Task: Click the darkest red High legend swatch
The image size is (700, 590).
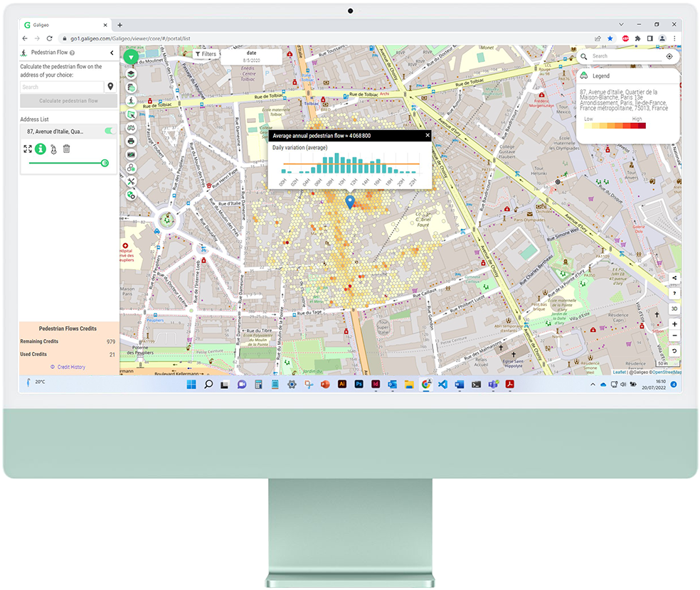Action: point(642,126)
